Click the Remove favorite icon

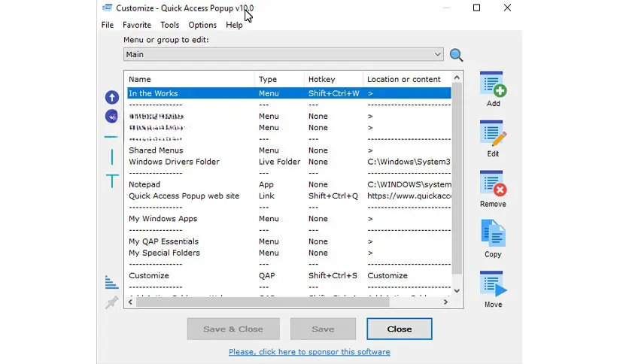[493, 184]
